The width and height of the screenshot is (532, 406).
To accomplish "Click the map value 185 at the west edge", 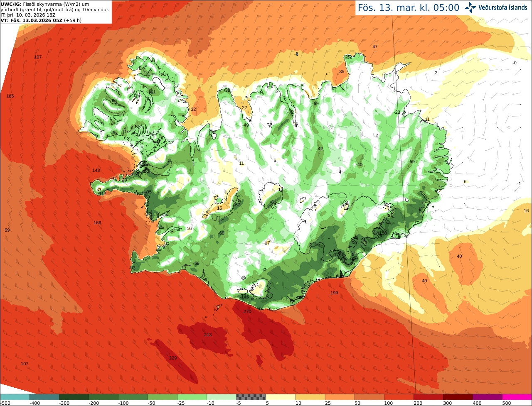I will (x=10, y=96).
